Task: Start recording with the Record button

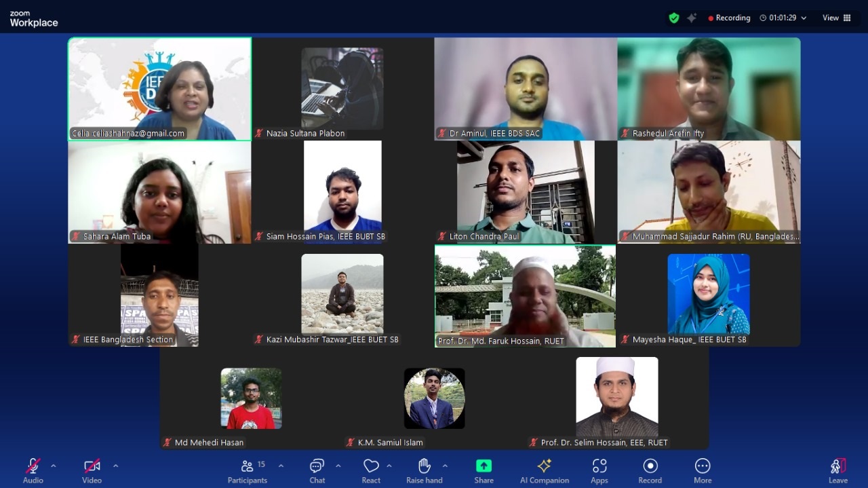Action: [650, 471]
